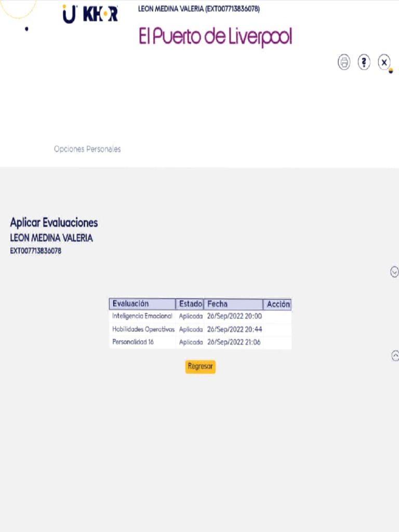This screenshot has width=399, height=532.
Task: Click the Acción column header
Action: click(278, 304)
